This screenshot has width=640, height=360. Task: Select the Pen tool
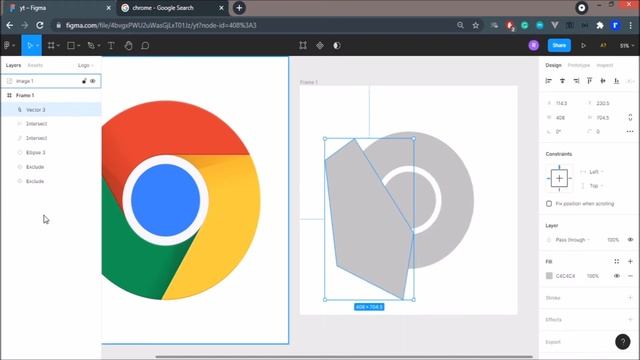(x=91, y=46)
